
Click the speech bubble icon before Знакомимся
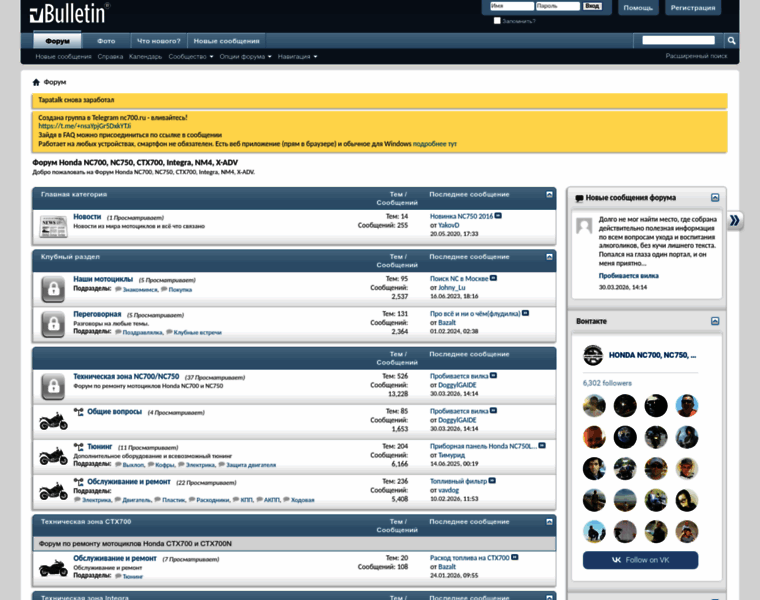coord(118,289)
